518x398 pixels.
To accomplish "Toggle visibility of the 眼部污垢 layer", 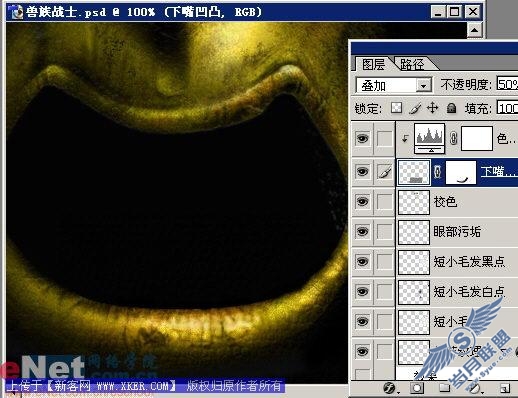I will point(362,231).
